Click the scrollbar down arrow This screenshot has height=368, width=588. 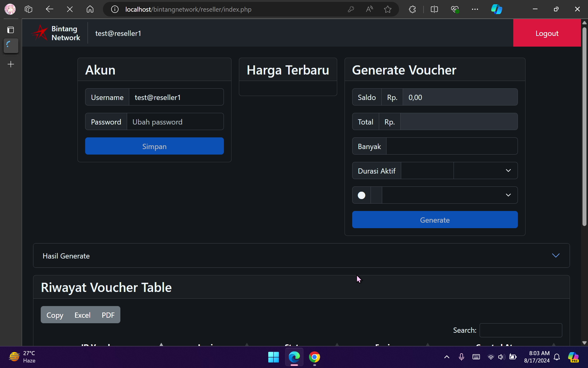click(x=584, y=343)
